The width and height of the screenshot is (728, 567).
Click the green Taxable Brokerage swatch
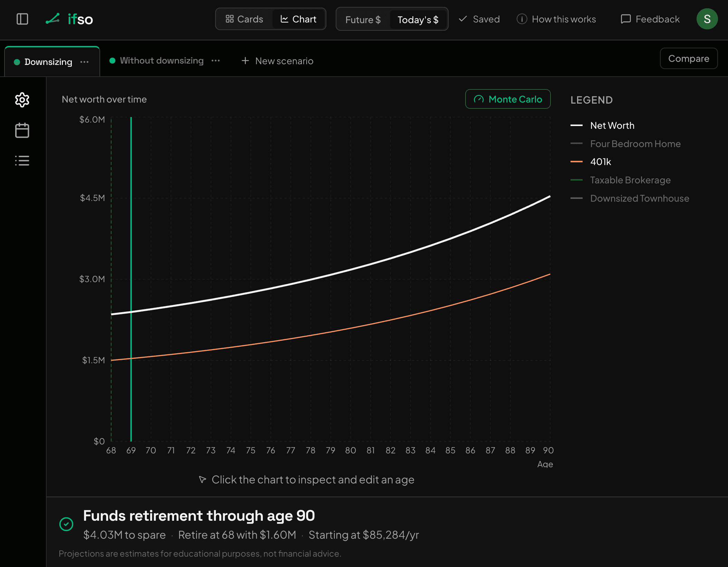[576, 180]
